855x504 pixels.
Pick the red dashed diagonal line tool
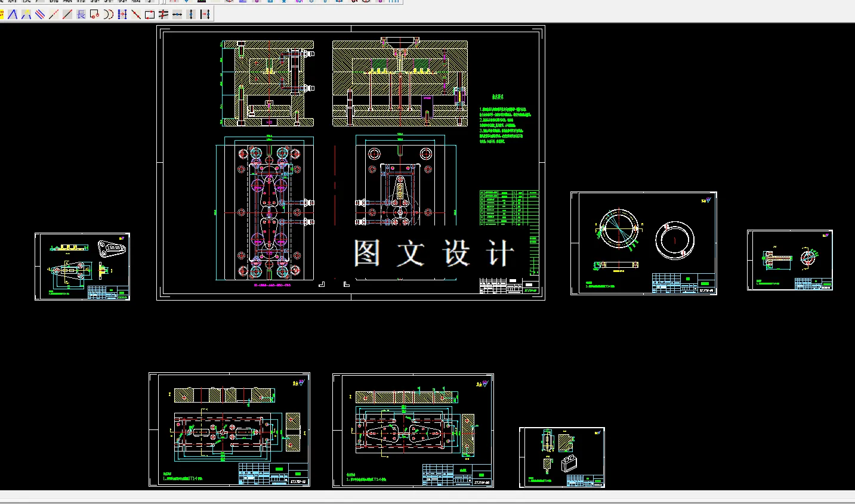[x=54, y=14]
